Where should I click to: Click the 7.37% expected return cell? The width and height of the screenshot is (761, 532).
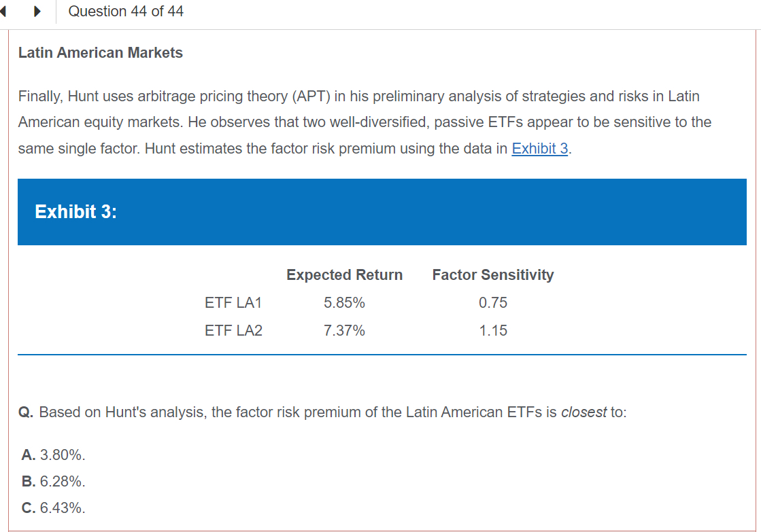[x=344, y=331]
